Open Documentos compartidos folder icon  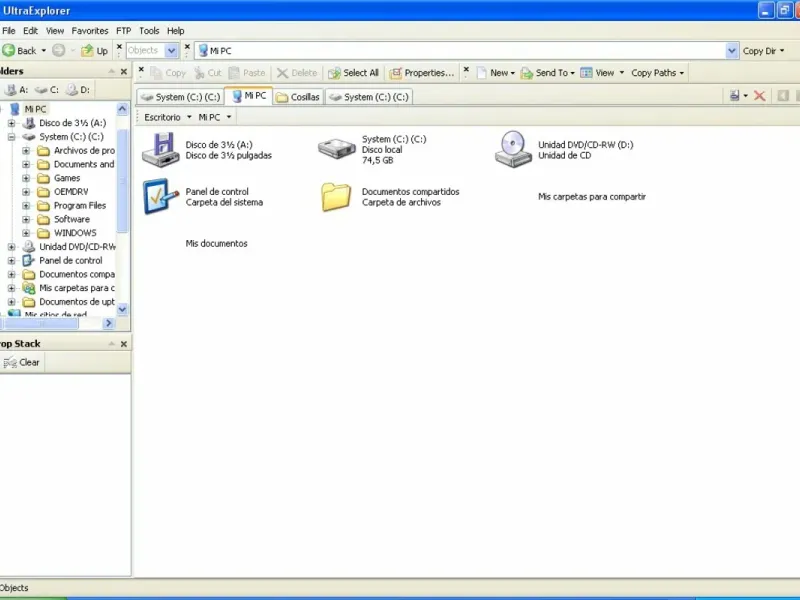tap(336, 197)
